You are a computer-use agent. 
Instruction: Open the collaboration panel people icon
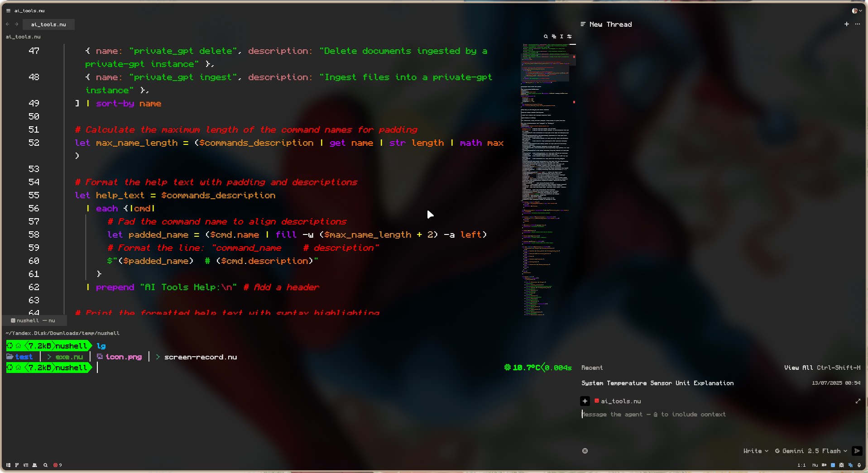[x=35, y=465]
